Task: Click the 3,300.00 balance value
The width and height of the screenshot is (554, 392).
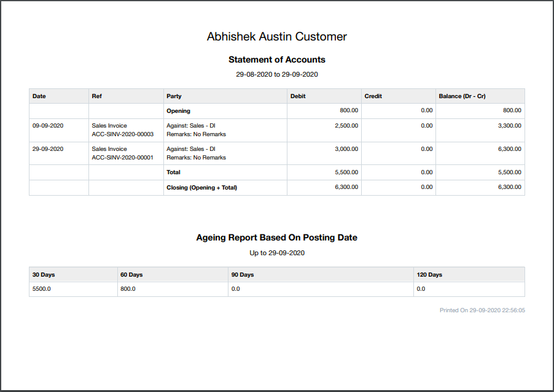Action: pos(509,126)
